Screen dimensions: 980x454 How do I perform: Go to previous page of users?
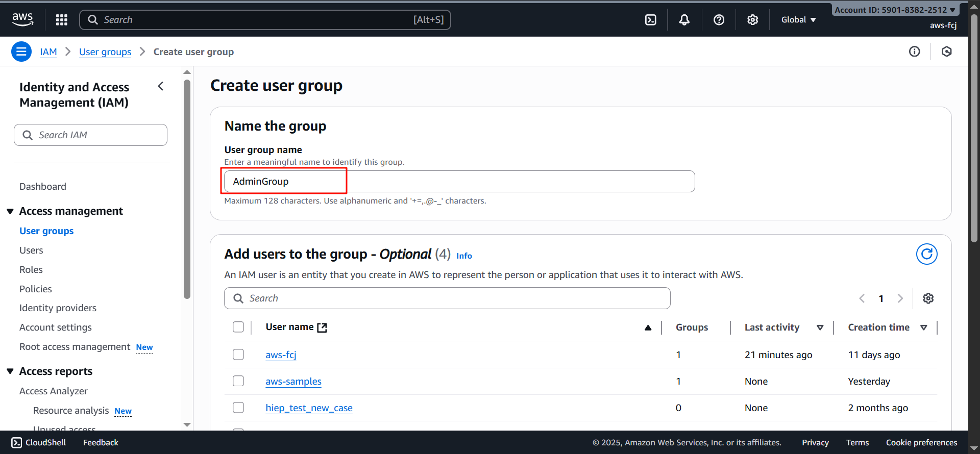pos(862,298)
